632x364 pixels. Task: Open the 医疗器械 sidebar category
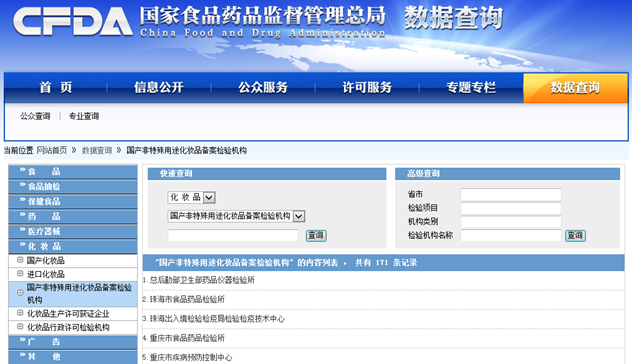tap(73, 231)
